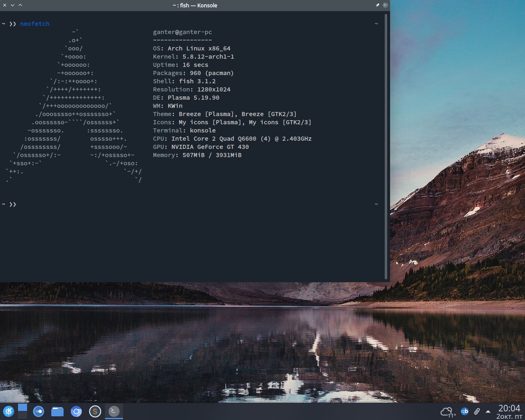Open qBittorrent from the system tray

(465, 411)
